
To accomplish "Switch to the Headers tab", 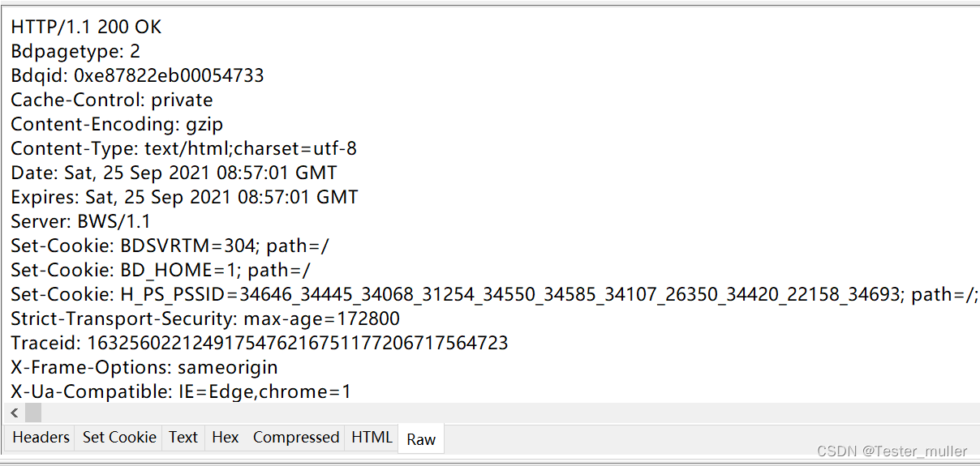I will click(x=41, y=438).
